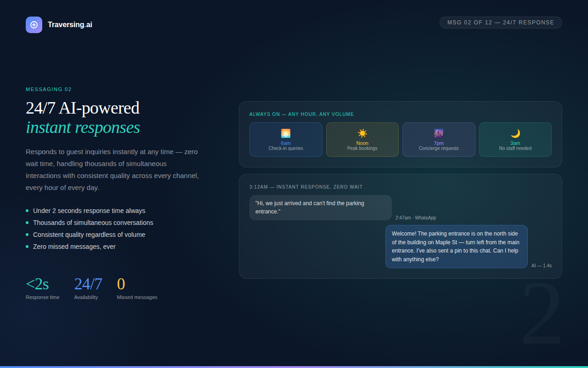The width and height of the screenshot is (588, 368).
Task: Click the instant responses italic heading
Action: coord(83,127)
